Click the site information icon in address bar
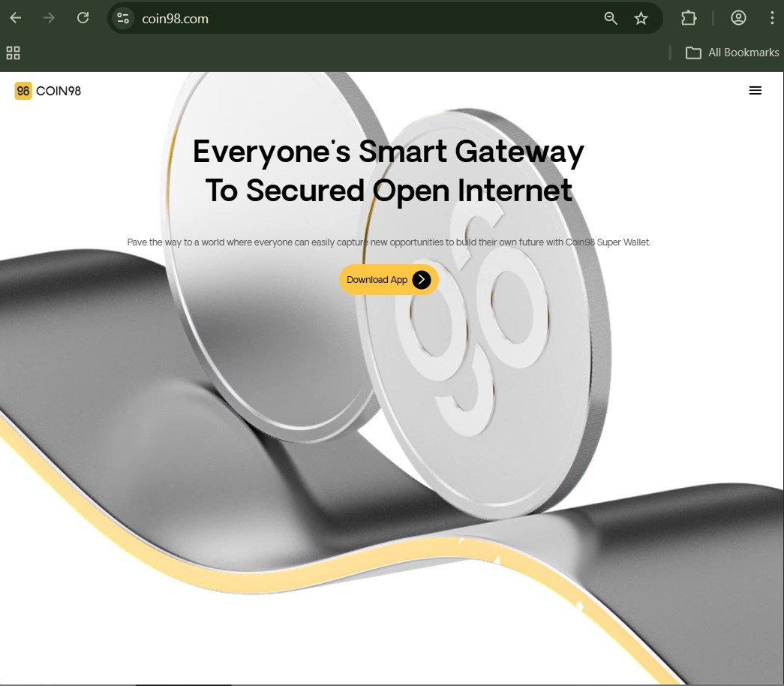The width and height of the screenshot is (784, 686). [122, 17]
